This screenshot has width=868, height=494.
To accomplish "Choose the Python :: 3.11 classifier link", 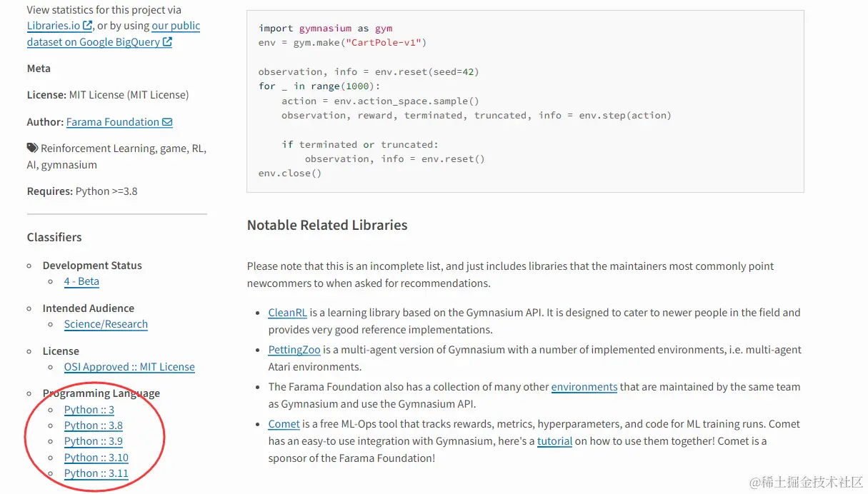I will 96,473.
